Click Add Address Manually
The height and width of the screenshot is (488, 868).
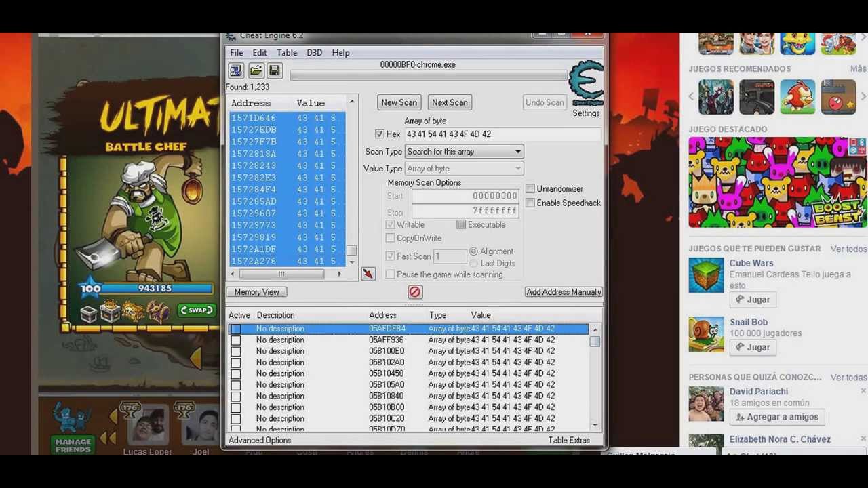[x=564, y=292]
